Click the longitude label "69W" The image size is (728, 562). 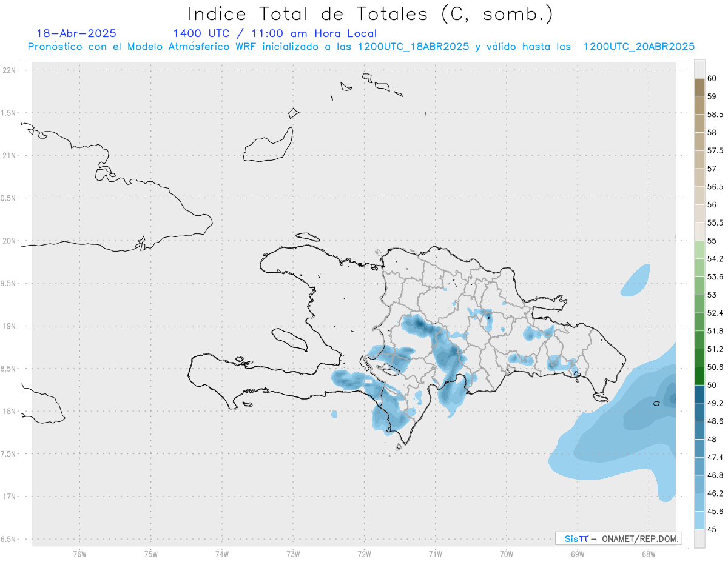[x=577, y=554]
